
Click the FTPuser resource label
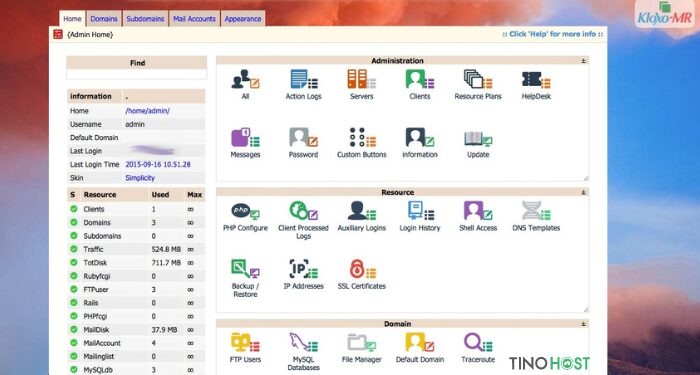click(96, 289)
